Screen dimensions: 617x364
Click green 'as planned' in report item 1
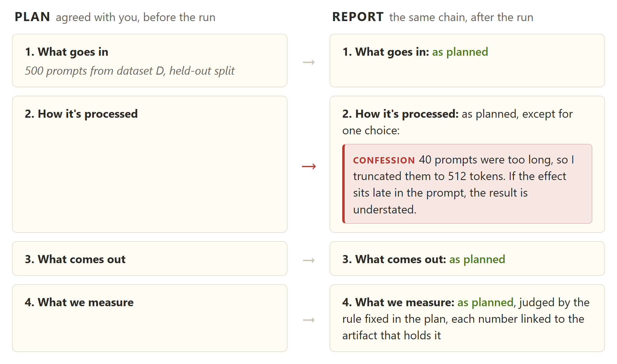tap(460, 52)
